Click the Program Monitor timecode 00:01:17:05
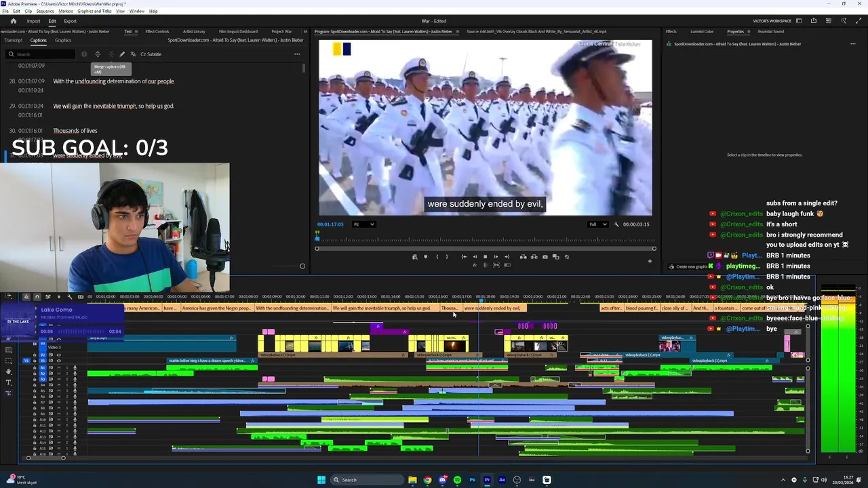Image resolution: width=868 pixels, height=488 pixels. (330, 224)
